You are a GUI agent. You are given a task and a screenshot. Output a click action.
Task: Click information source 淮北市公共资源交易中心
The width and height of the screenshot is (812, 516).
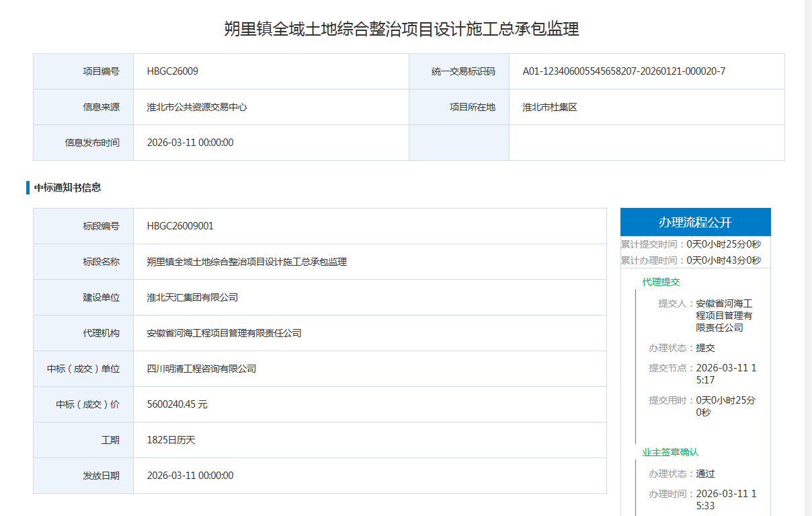click(x=196, y=107)
